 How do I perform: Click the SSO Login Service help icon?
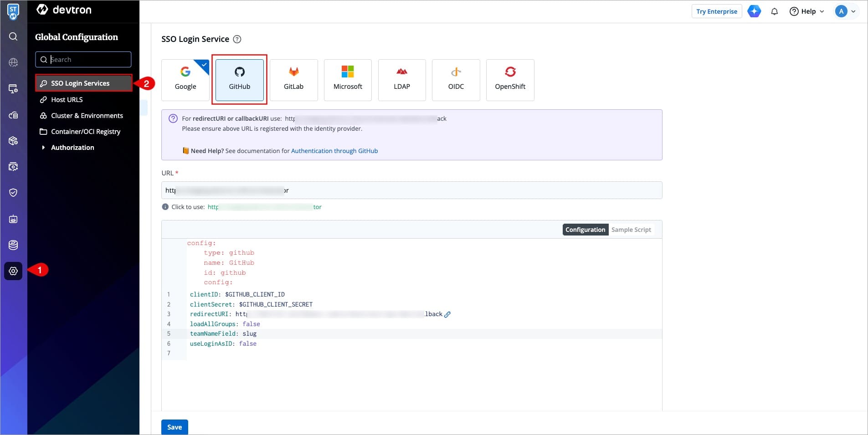pos(237,39)
